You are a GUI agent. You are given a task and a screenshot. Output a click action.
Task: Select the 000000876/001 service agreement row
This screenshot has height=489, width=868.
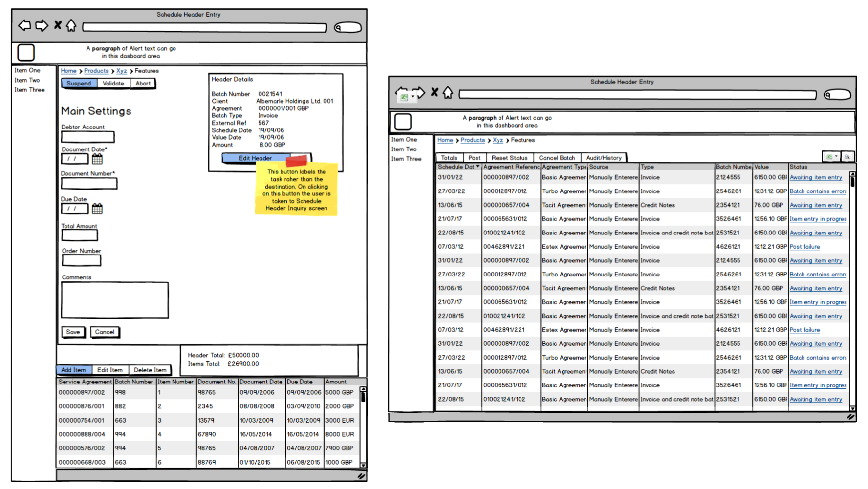point(208,406)
